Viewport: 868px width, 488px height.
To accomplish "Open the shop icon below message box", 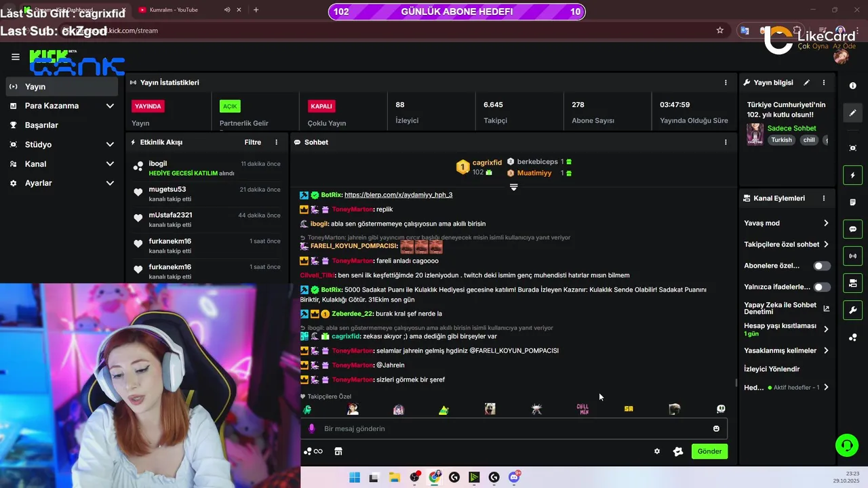I will 338,451.
